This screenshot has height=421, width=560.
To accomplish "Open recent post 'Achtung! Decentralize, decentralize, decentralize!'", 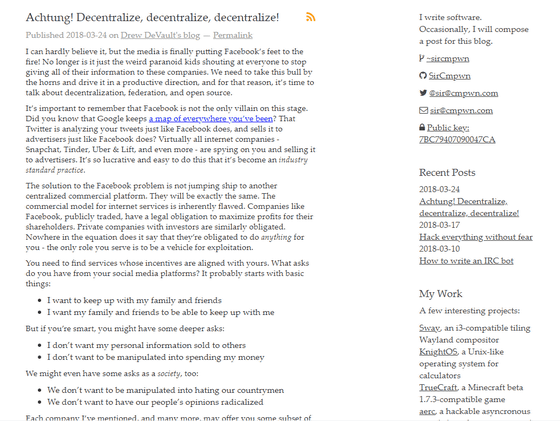I will point(469,207).
